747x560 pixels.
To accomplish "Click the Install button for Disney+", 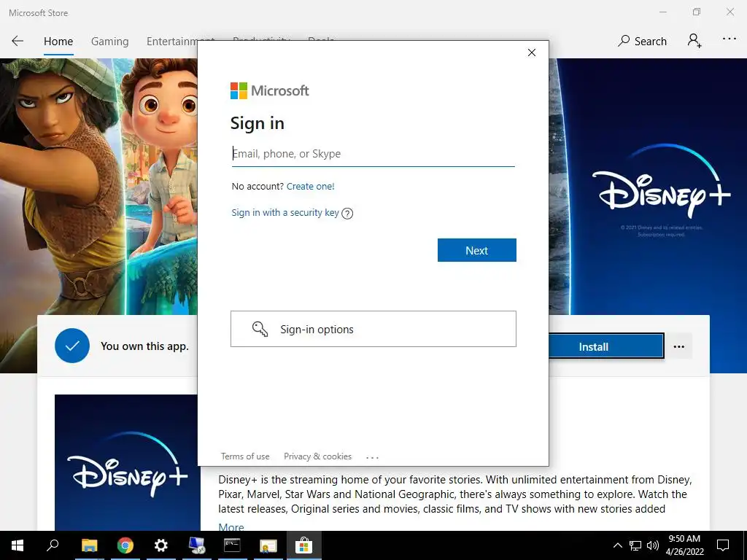I will [606, 346].
